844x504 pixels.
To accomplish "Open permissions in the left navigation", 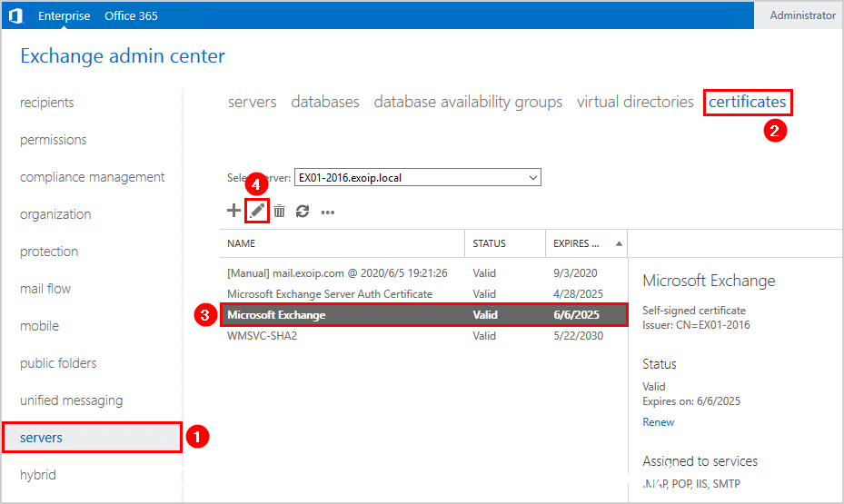I will (54, 140).
